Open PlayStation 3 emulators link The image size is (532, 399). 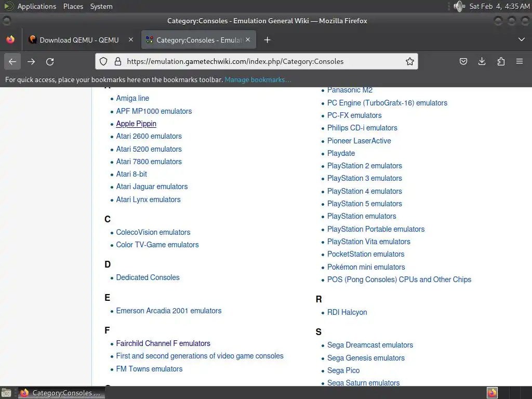[x=364, y=179]
